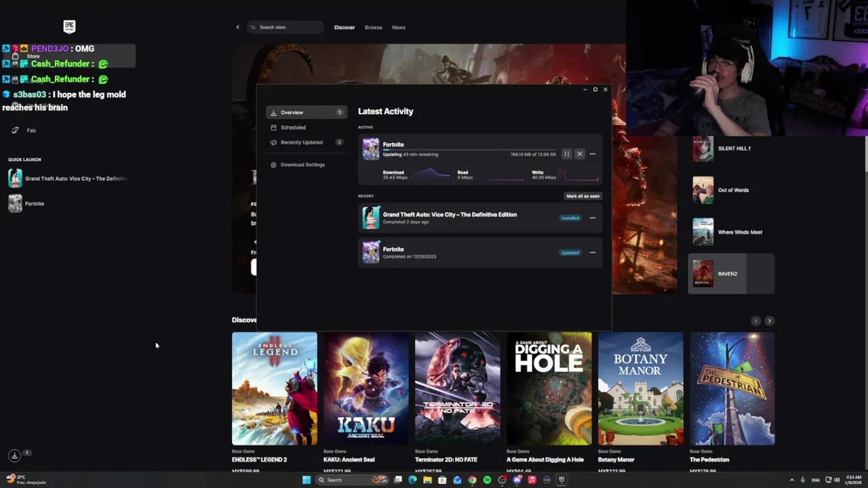Open the Browse tab

(x=373, y=27)
